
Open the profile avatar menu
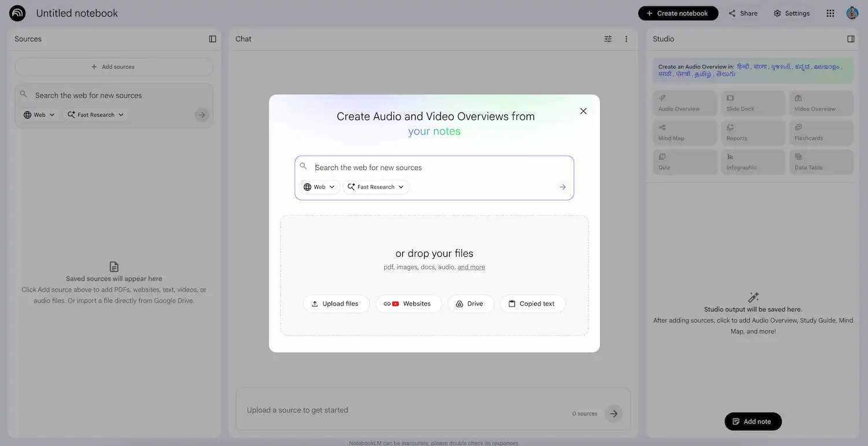(852, 13)
